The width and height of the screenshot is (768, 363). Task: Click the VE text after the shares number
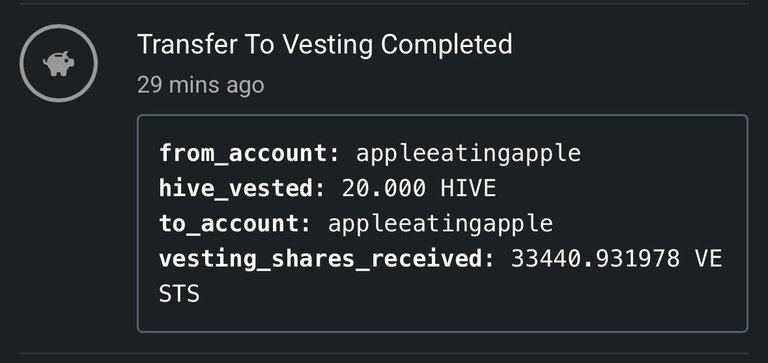(x=708, y=259)
